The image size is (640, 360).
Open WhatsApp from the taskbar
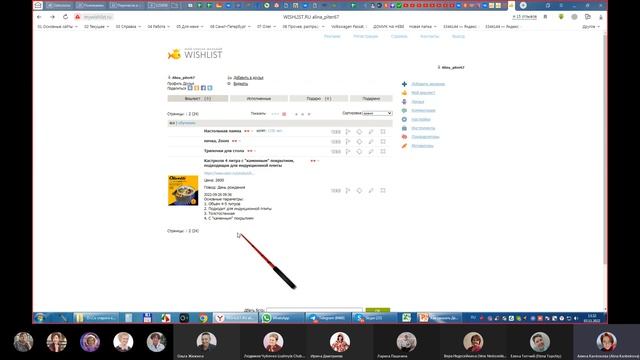tap(283, 318)
